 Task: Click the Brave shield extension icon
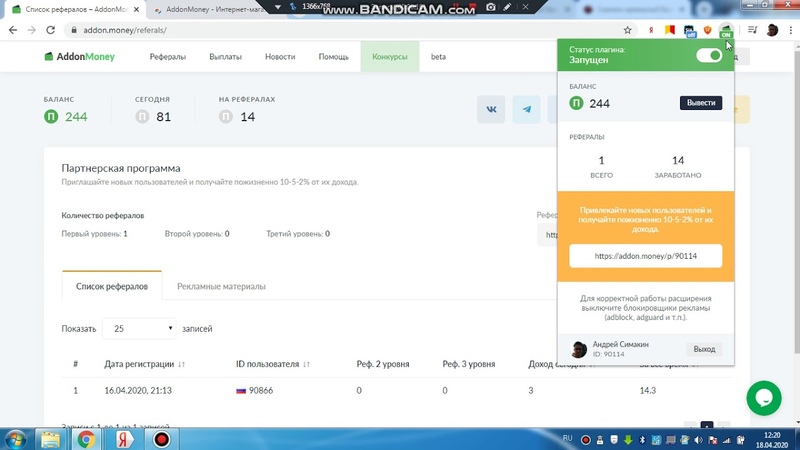708,31
